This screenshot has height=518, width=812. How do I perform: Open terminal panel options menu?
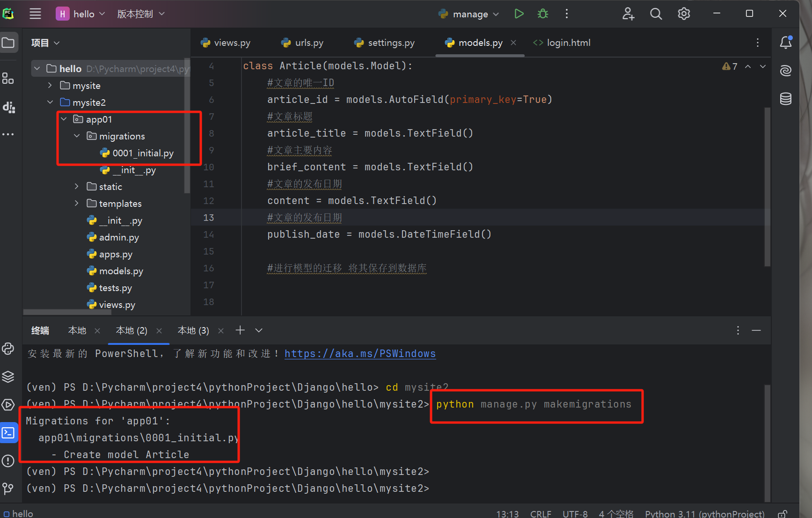coord(738,330)
